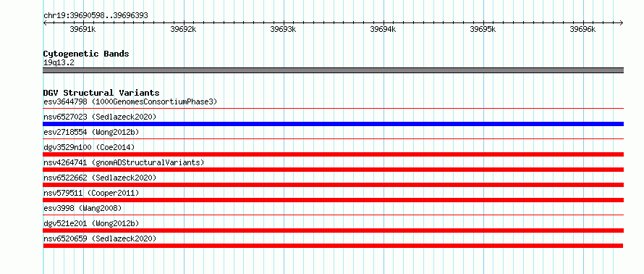
Task: Open the esv2718554 (Wong2012b) variant label
Action: coord(91,132)
